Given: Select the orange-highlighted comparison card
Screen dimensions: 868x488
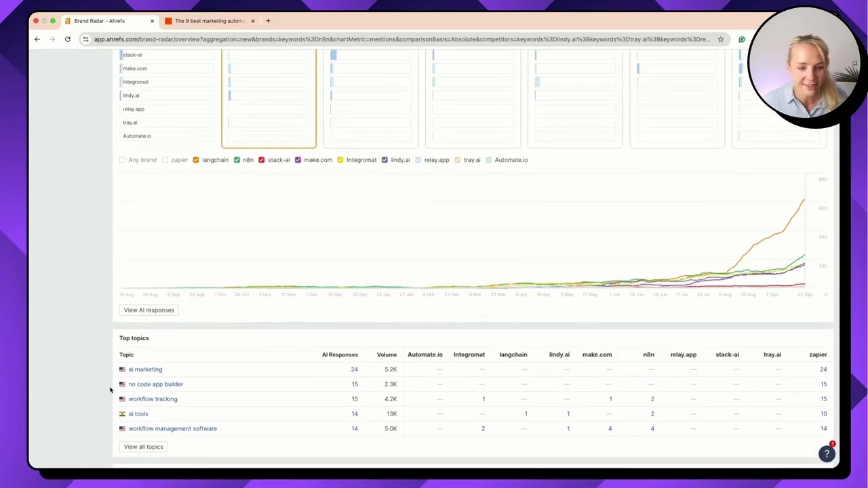Looking at the screenshot, I should [x=269, y=98].
